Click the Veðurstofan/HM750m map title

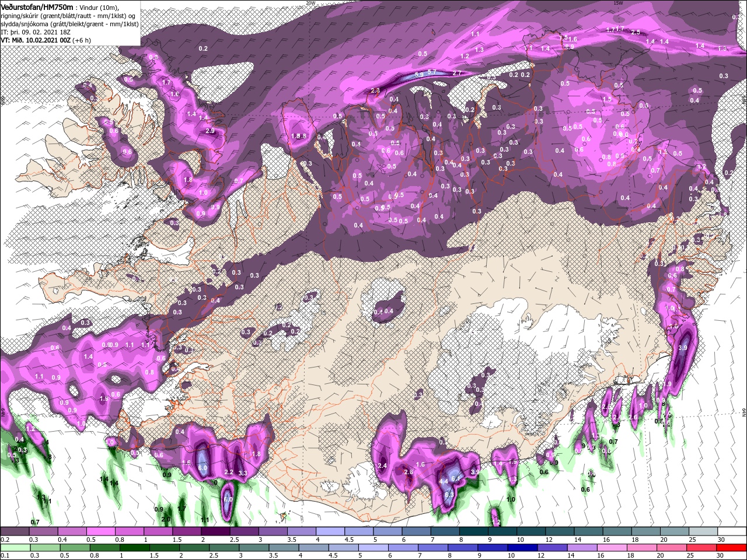[37, 7]
